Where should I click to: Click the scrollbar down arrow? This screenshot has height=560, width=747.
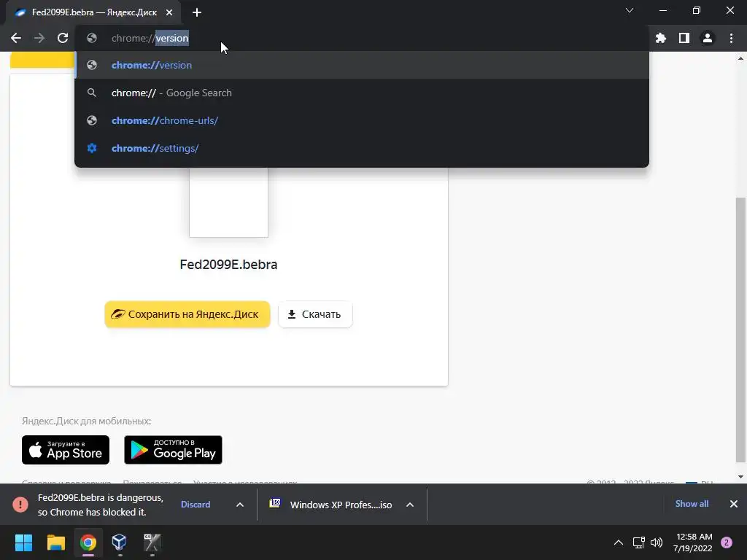click(740, 477)
